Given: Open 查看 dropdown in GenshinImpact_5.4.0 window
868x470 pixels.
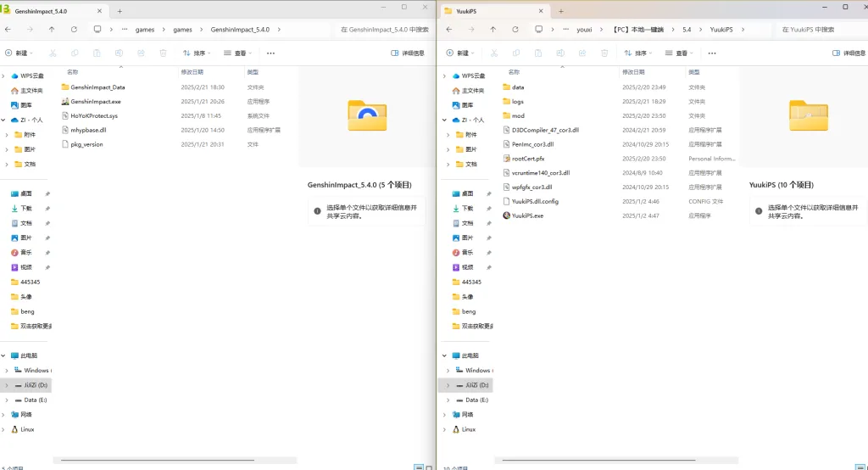Looking at the screenshot, I should [x=237, y=53].
